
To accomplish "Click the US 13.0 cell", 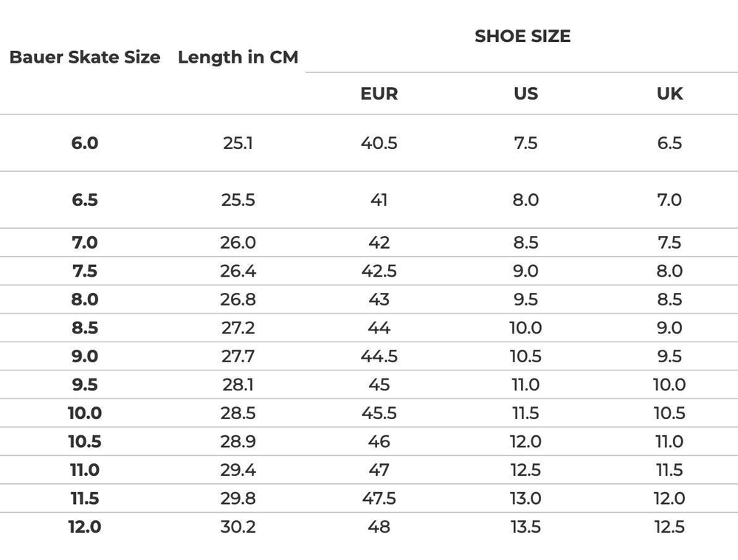I will click(x=525, y=498).
